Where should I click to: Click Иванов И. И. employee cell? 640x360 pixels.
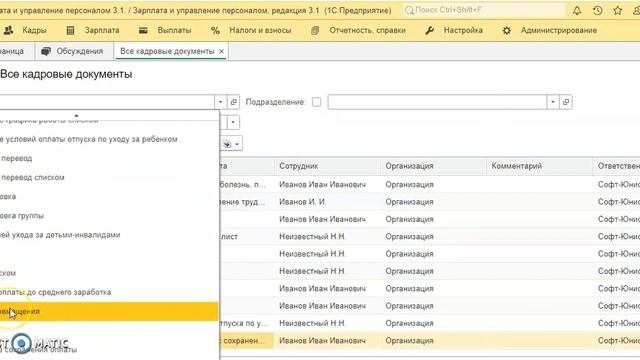pos(303,202)
